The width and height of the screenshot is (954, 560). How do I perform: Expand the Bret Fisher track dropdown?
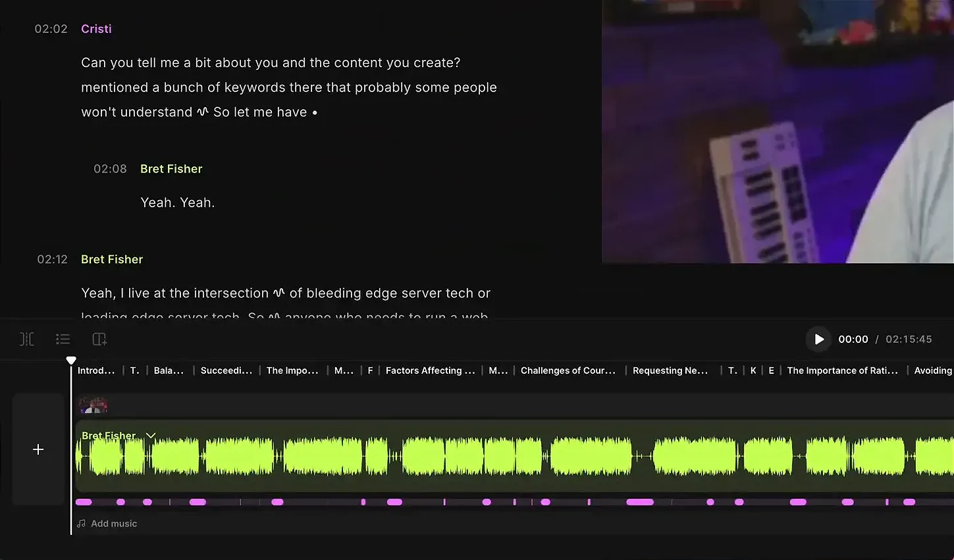tap(151, 435)
